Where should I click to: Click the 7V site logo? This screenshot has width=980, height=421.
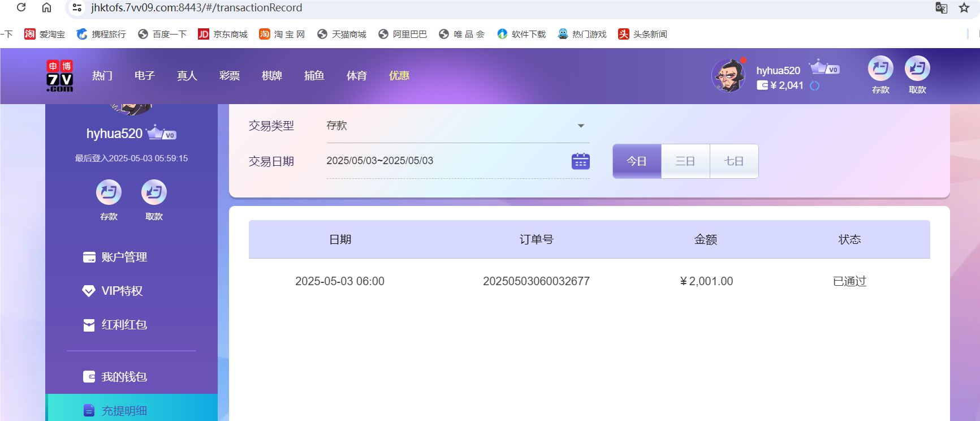click(59, 76)
